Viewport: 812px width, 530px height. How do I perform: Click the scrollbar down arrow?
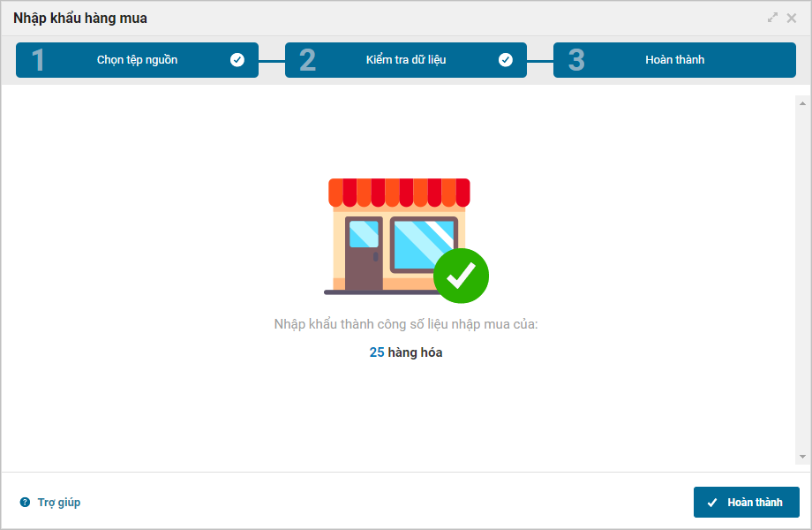pyautogui.click(x=802, y=457)
